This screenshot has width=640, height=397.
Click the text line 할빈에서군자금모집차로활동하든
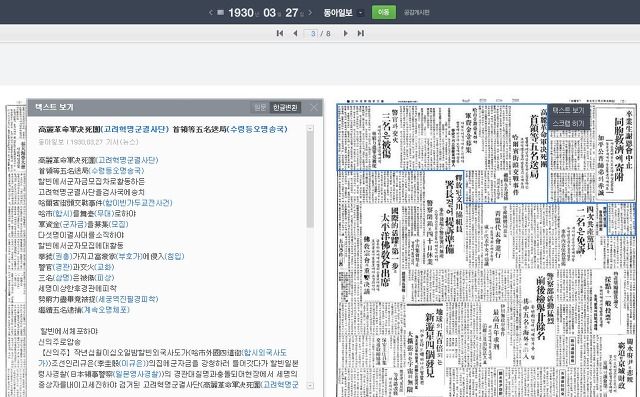[x=91, y=181]
